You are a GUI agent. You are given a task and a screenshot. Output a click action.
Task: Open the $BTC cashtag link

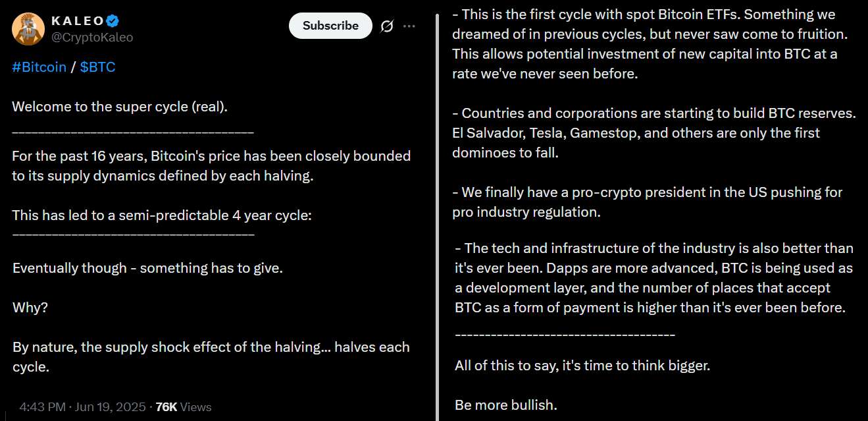coord(97,67)
